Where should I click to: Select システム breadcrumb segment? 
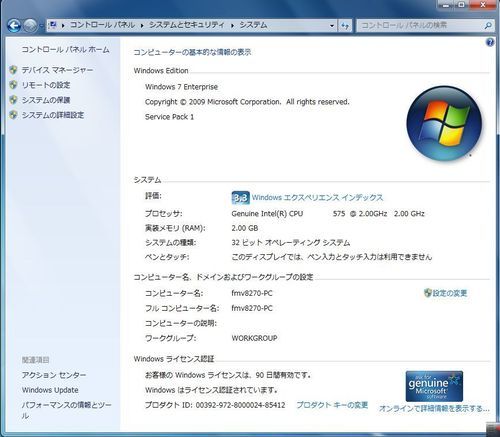254,25
